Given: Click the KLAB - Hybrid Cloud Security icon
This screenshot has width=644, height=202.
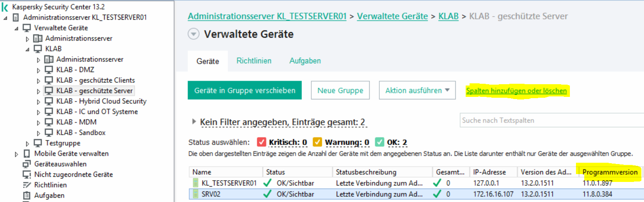Looking at the screenshot, I should [49, 101].
